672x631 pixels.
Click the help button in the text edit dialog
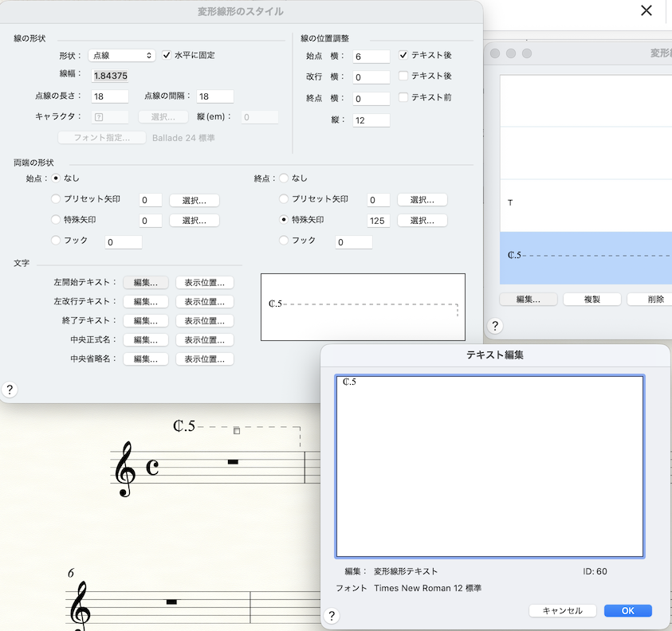pyautogui.click(x=332, y=616)
